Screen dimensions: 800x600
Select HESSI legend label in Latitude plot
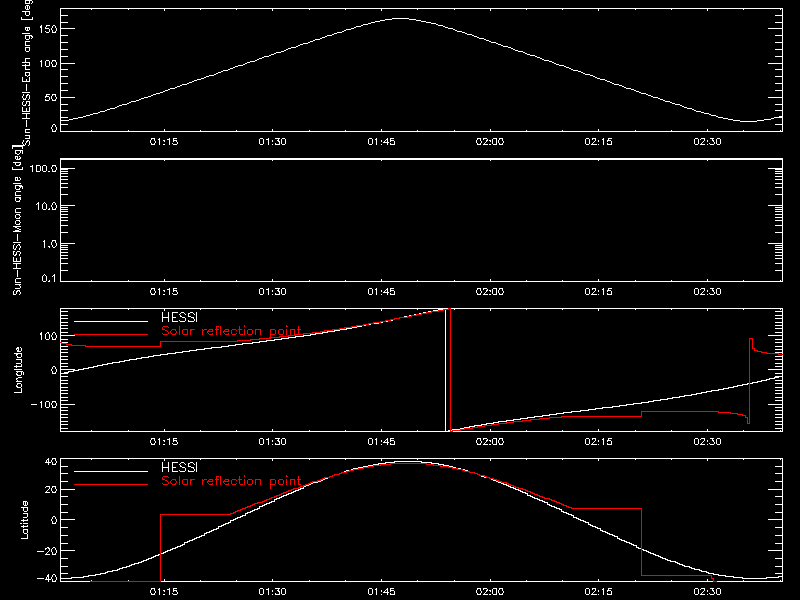tap(179, 467)
